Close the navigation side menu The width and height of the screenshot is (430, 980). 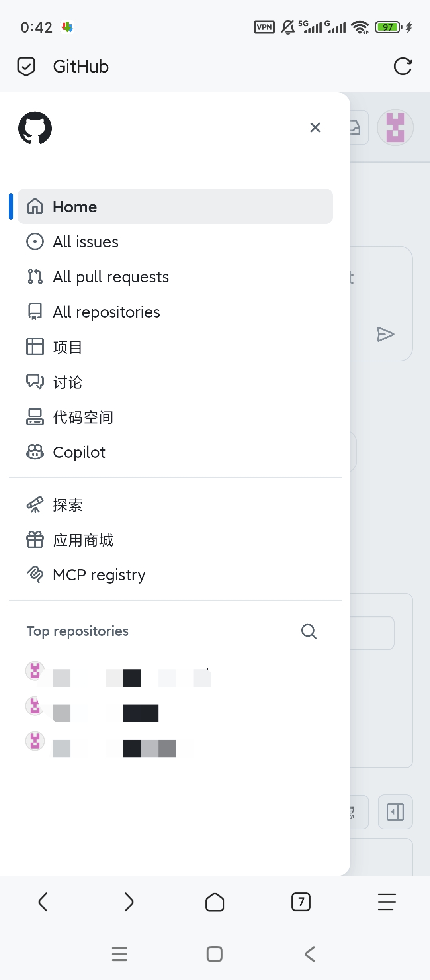tap(315, 127)
